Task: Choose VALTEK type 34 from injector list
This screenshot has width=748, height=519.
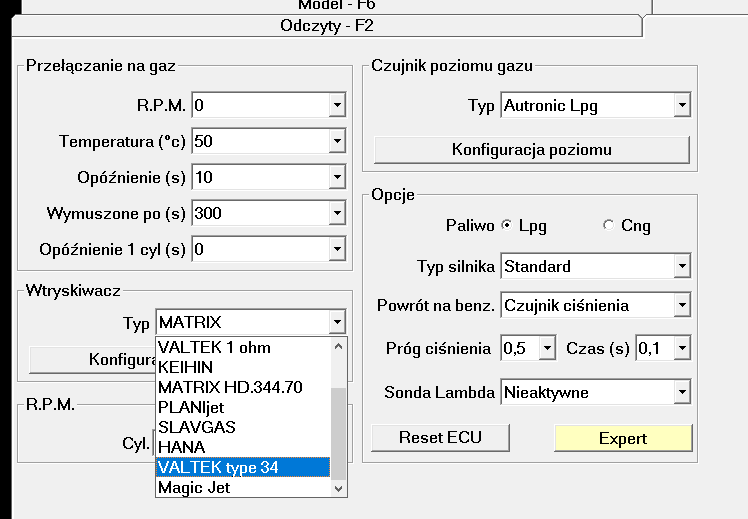Action: (x=244, y=466)
